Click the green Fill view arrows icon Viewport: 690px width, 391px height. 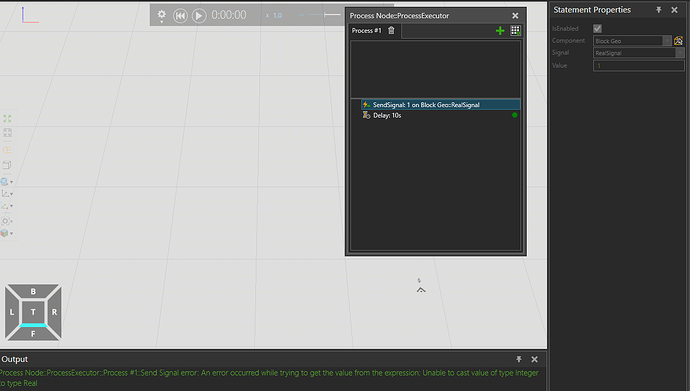click(7, 119)
